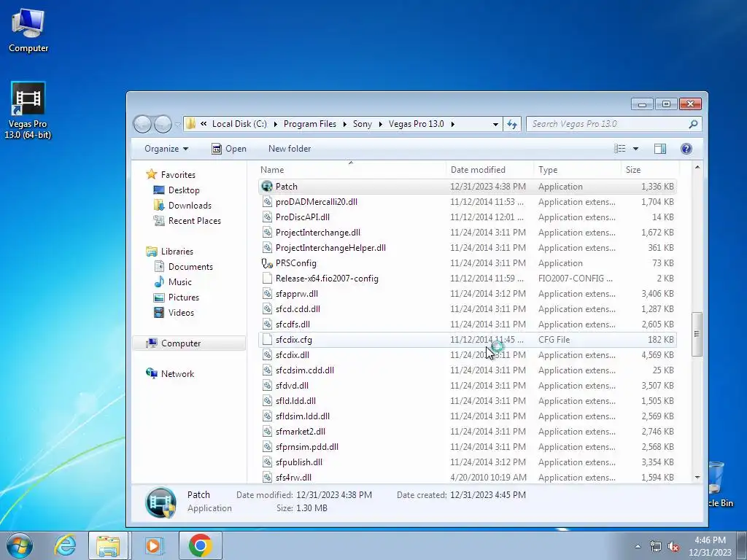747x560 pixels.
Task: Click the file list scroll down arrow
Action: [x=697, y=478]
